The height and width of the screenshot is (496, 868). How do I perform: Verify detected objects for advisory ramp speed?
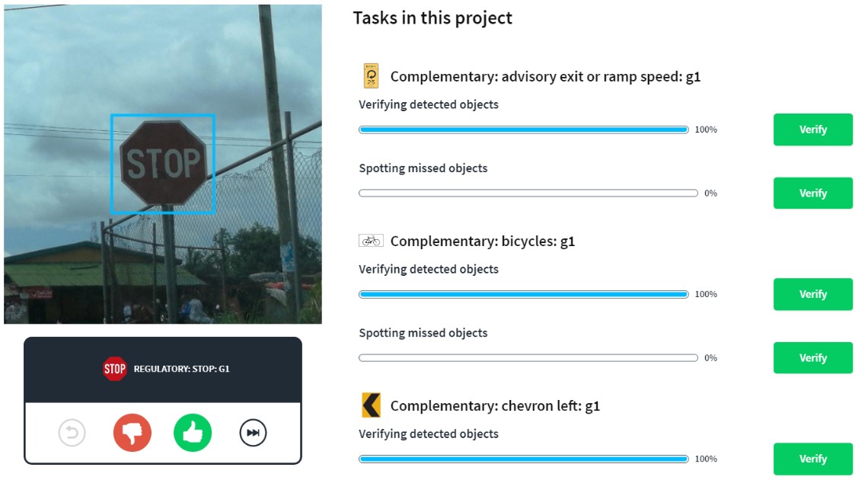click(x=812, y=130)
